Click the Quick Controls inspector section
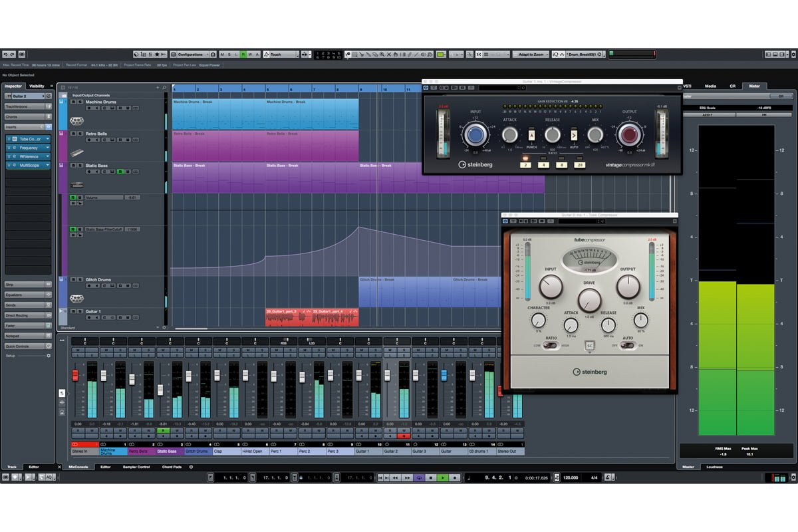Viewport: 798px width, 532px height. 28,346
